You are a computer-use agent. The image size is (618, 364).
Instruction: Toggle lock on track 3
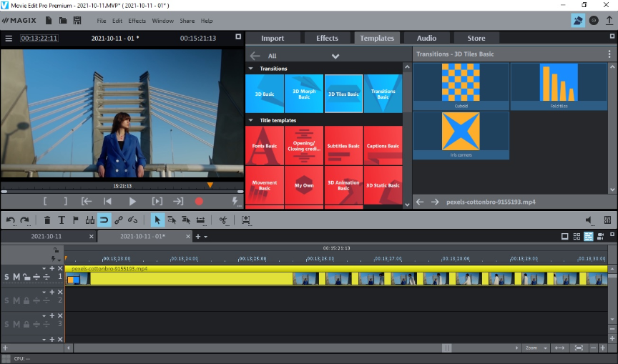coord(26,324)
